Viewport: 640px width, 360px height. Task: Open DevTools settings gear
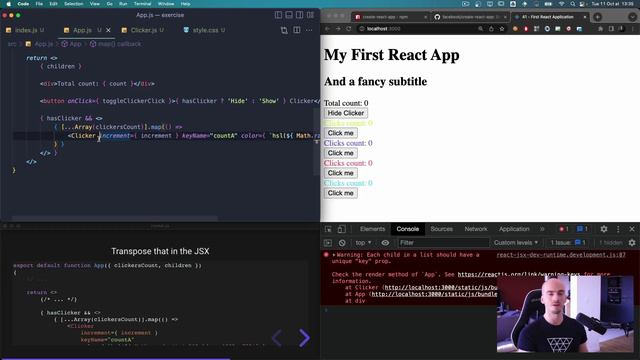[604, 229]
